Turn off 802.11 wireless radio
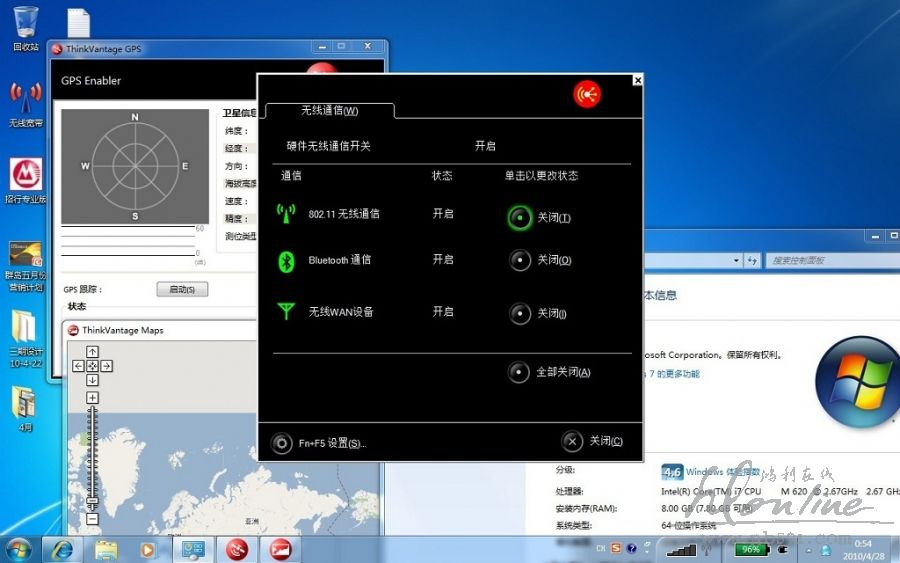The width and height of the screenshot is (900, 563). (x=519, y=218)
